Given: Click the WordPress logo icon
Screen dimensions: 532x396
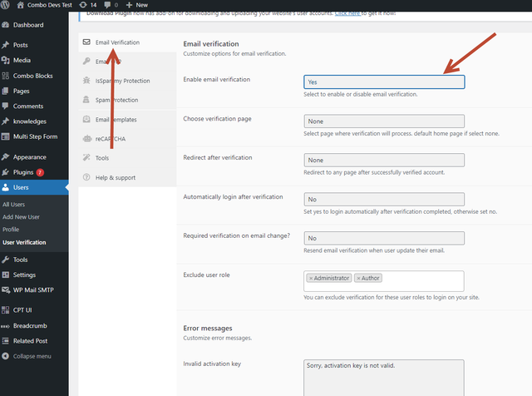Looking at the screenshot, I should [x=5, y=5].
